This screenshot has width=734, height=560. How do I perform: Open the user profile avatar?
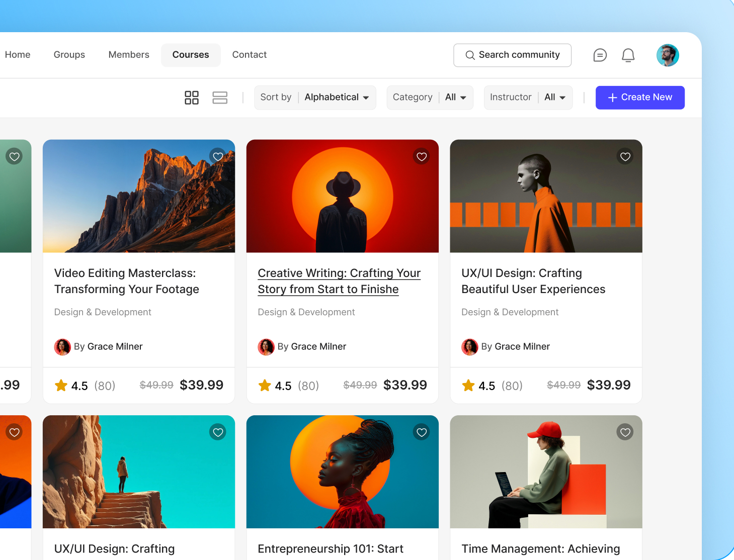[668, 55]
